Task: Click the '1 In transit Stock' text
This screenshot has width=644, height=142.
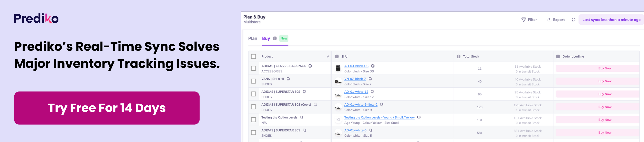Action: click(x=527, y=110)
